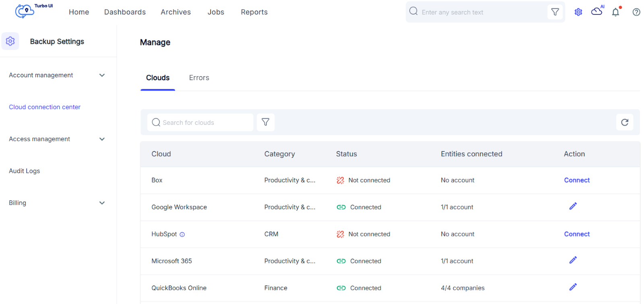Click HubSpot not connected status icon
Image resolution: width=644 pixels, height=304 pixels.
point(341,234)
